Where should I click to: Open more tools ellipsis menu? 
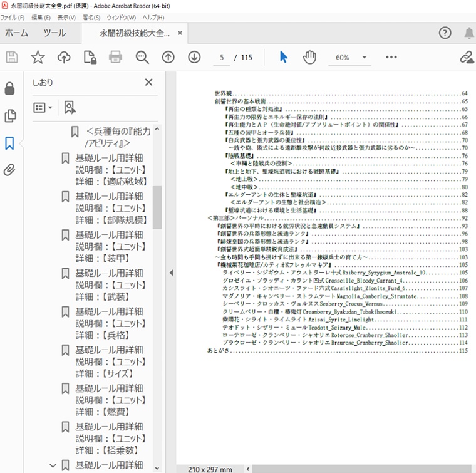391,57
